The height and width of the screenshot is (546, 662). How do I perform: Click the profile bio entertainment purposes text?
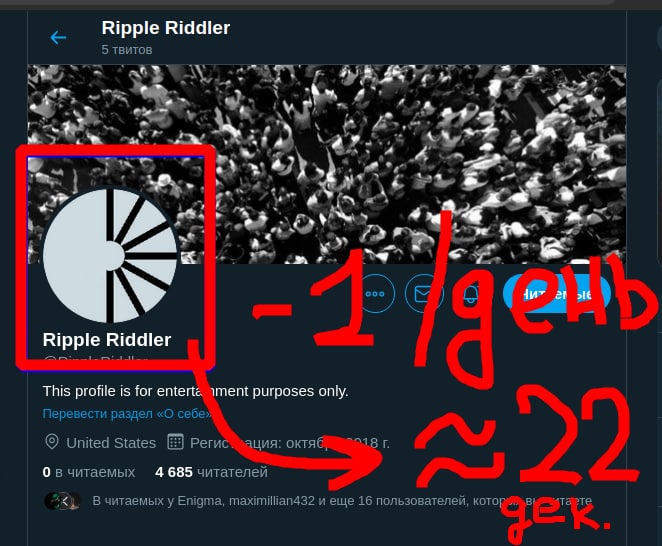[x=195, y=391]
